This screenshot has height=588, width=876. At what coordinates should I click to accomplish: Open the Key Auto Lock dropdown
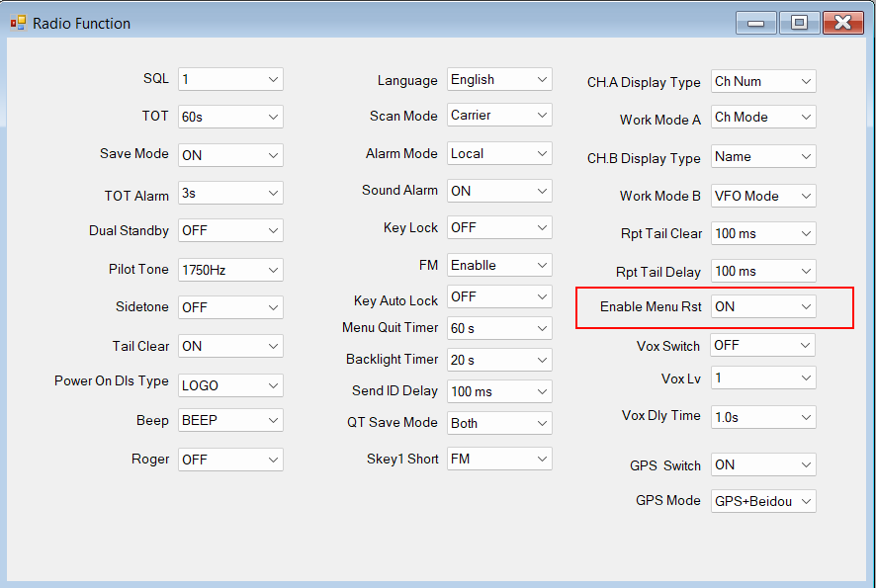tap(499, 296)
